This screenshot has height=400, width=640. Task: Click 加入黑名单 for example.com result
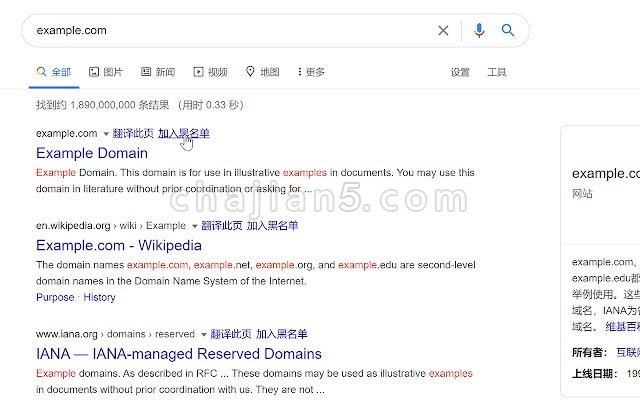pos(184,133)
